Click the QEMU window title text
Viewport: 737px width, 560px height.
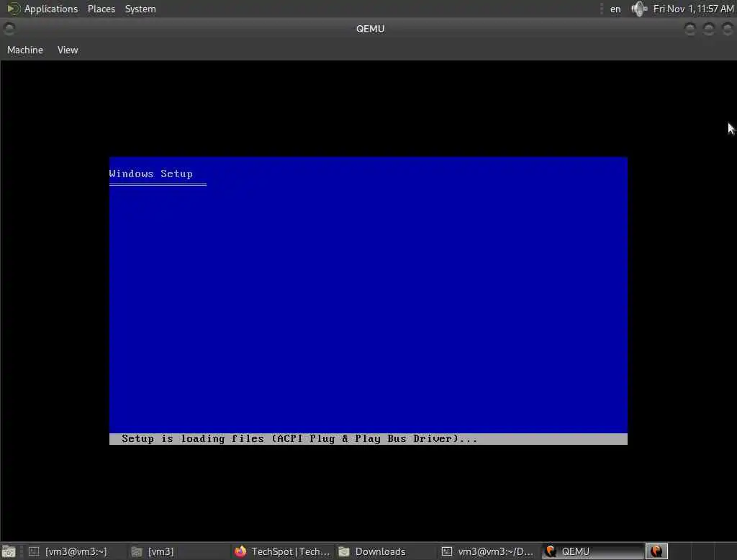370,29
